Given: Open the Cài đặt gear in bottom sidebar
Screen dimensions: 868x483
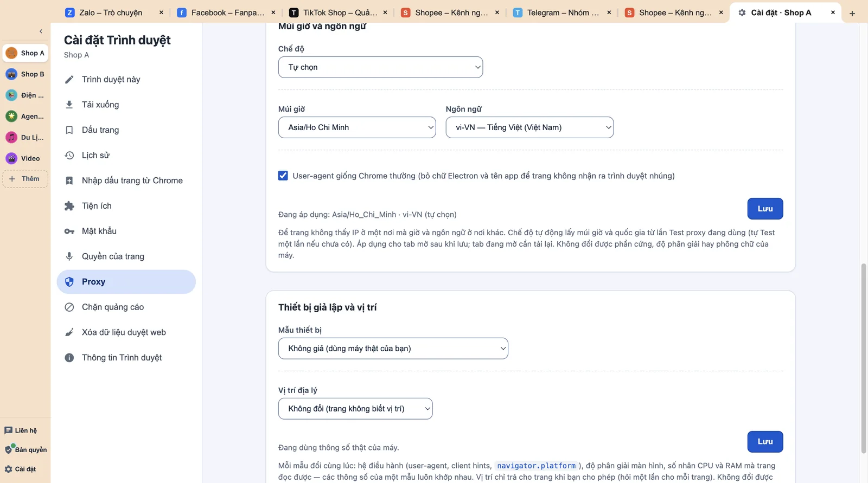Looking at the screenshot, I should pos(20,469).
